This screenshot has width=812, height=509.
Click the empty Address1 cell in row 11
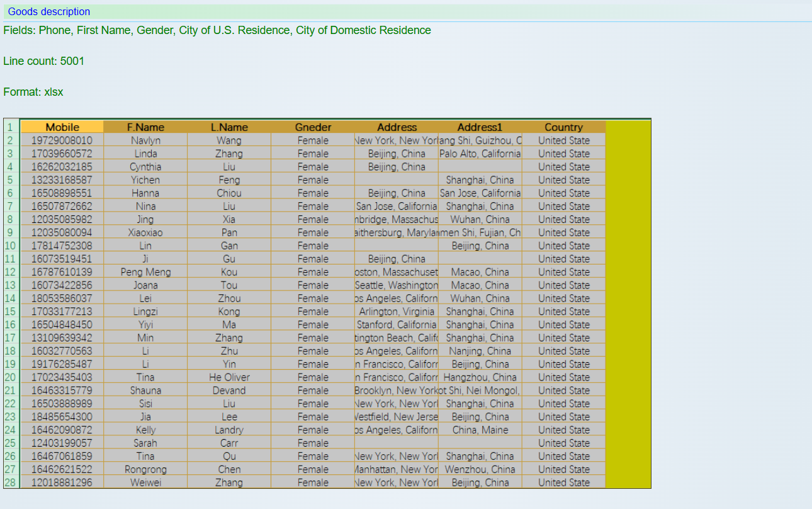click(480, 259)
